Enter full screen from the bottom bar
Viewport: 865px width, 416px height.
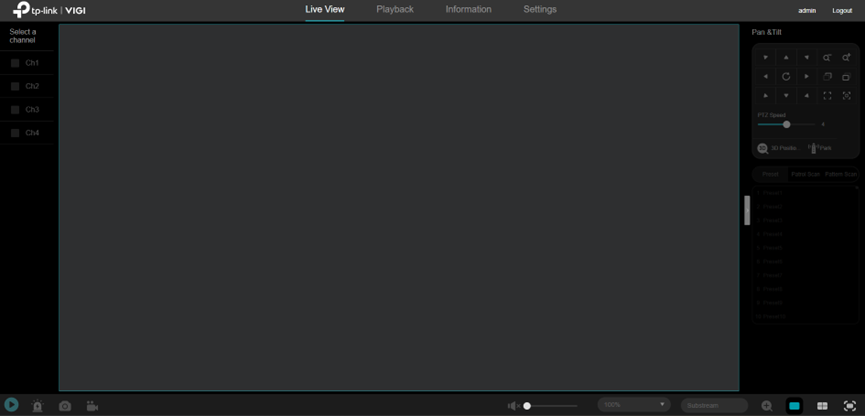click(850, 406)
